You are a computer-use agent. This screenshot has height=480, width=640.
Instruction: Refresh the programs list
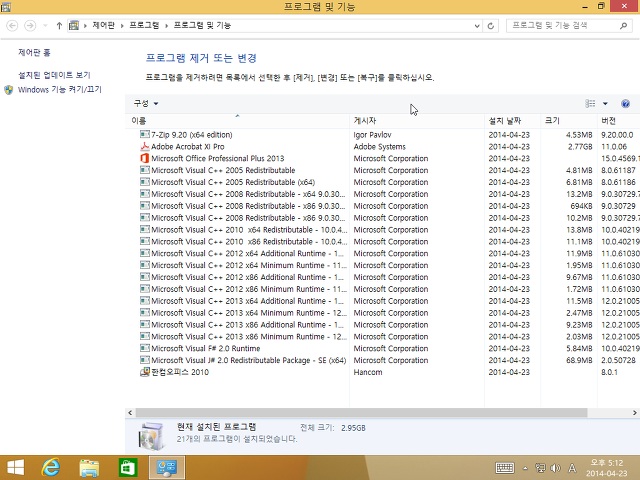pos(491,26)
